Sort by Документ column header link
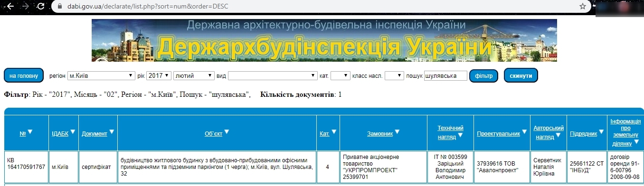Image resolution: width=644 pixels, height=186 pixels. [95, 134]
